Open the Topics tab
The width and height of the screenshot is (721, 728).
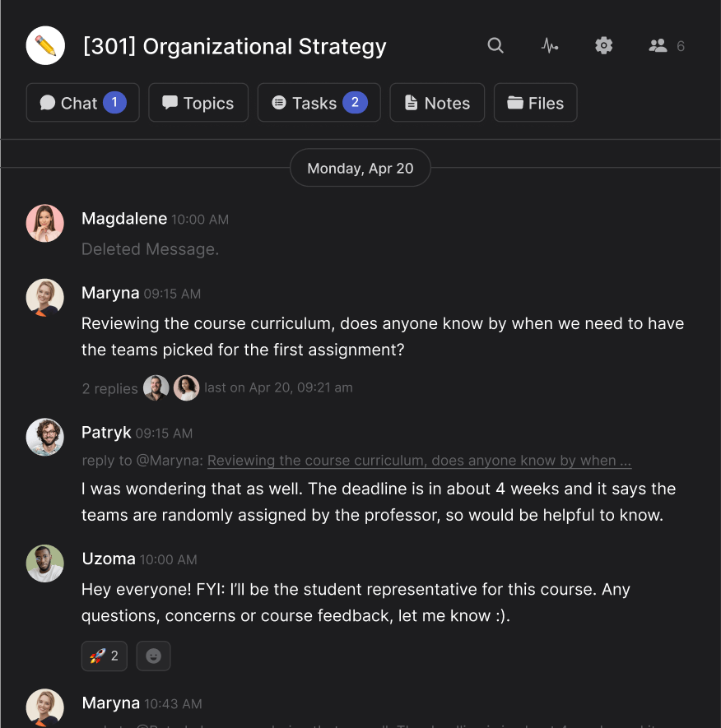click(198, 103)
